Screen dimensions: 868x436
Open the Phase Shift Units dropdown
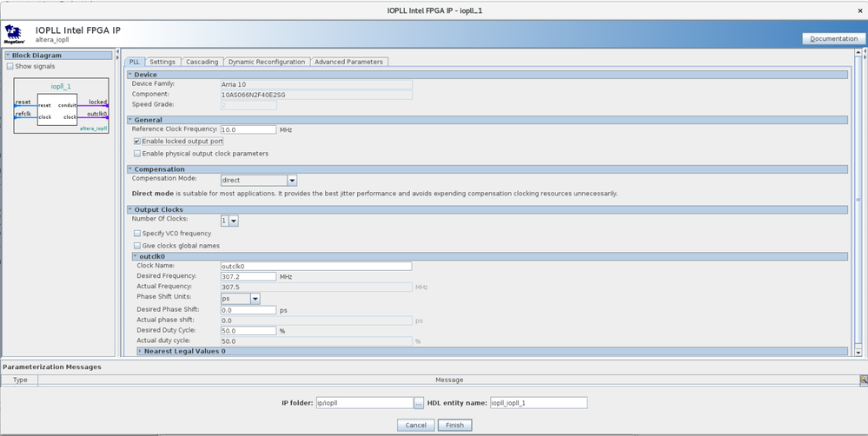tap(255, 299)
